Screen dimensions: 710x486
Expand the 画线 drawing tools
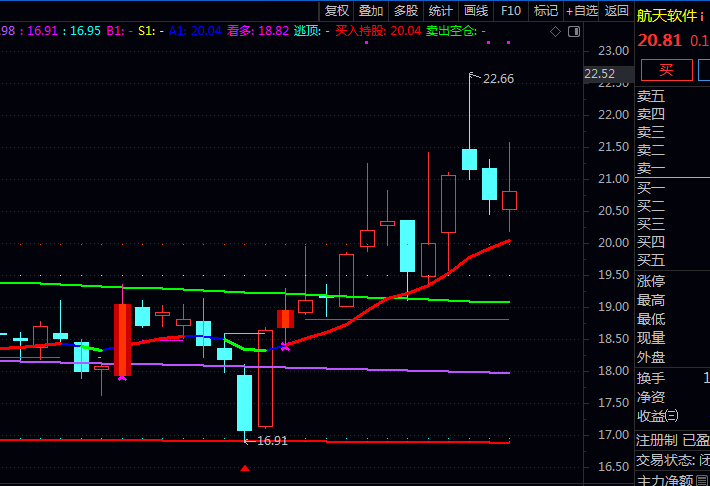pyautogui.click(x=476, y=11)
